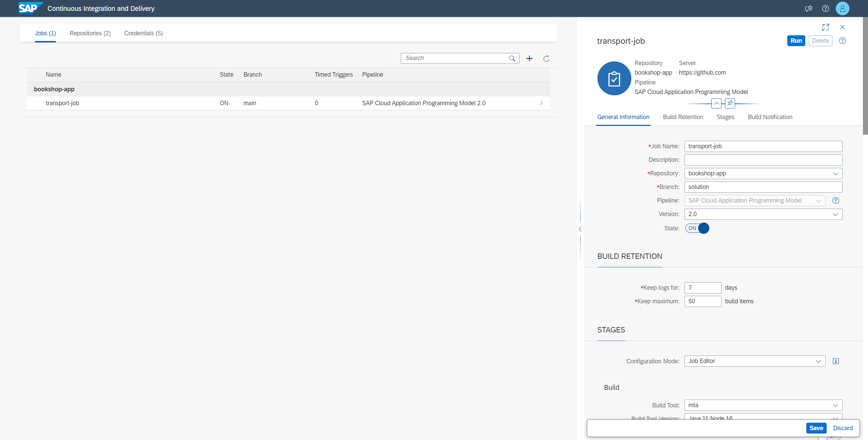
Task: Collapse the job header section
Action: 716,103
